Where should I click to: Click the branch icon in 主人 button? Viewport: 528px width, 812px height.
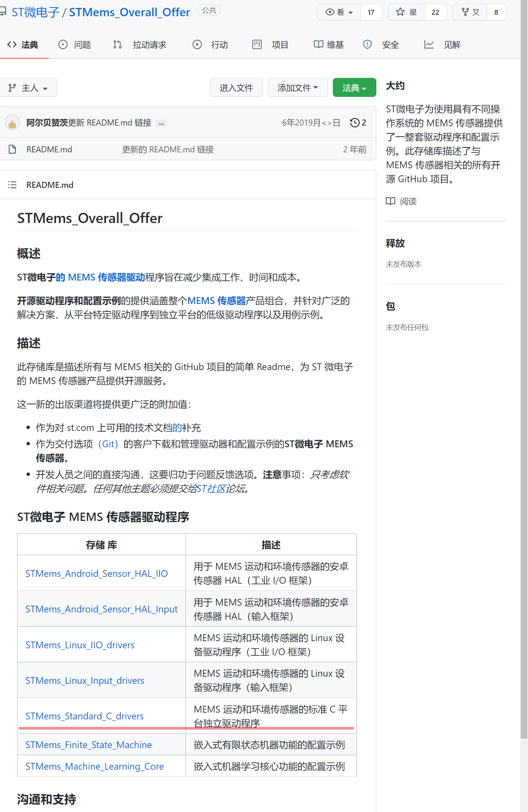pos(12,88)
